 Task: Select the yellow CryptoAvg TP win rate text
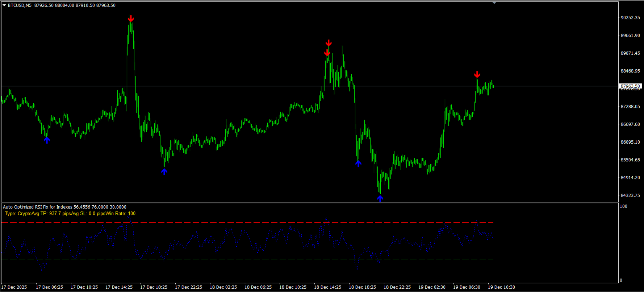71,214
